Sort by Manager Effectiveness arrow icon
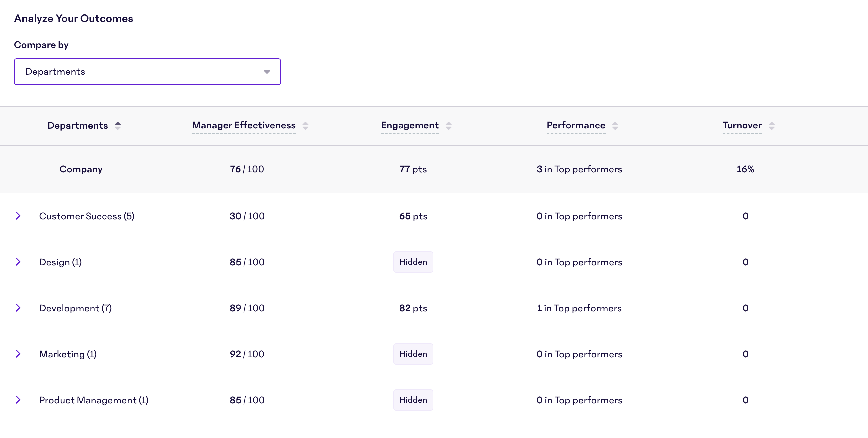This screenshot has height=438, width=868. click(305, 125)
